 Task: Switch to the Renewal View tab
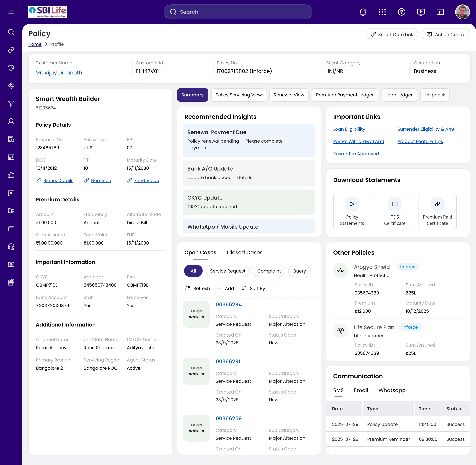[289, 95]
